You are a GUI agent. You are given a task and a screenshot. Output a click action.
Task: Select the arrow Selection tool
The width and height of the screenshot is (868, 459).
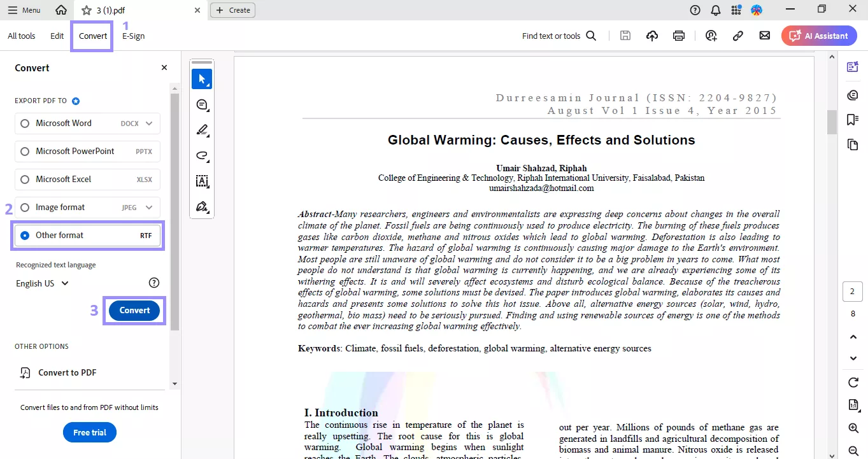[x=202, y=79]
